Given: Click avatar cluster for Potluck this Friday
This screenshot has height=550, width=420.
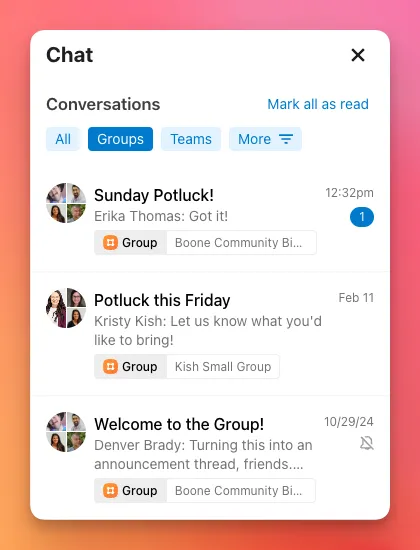Looking at the screenshot, I should [66, 308].
